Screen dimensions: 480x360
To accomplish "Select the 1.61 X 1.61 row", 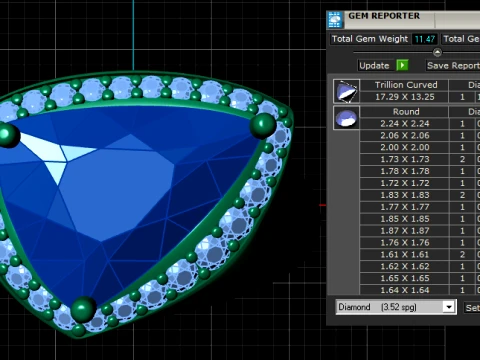I will coord(420,255).
